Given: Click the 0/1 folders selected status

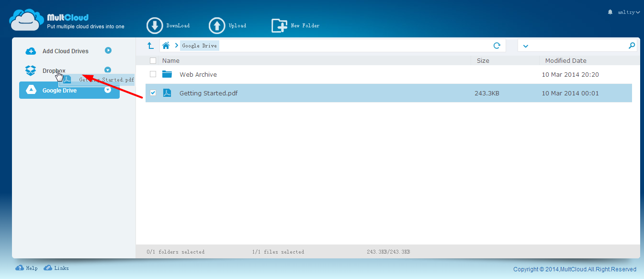Looking at the screenshot, I should (x=176, y=252).
